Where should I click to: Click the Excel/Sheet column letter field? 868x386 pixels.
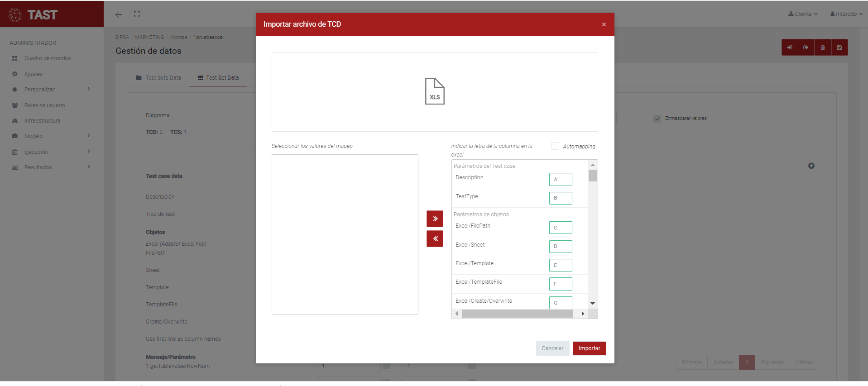(x=560, y=247)
